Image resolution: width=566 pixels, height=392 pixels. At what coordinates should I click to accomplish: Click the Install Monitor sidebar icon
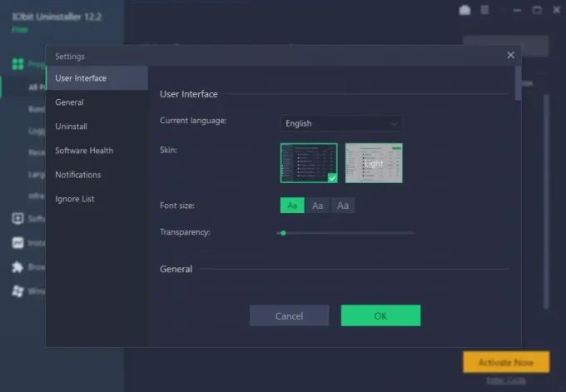pyautogui.click(x=17, y=243)
